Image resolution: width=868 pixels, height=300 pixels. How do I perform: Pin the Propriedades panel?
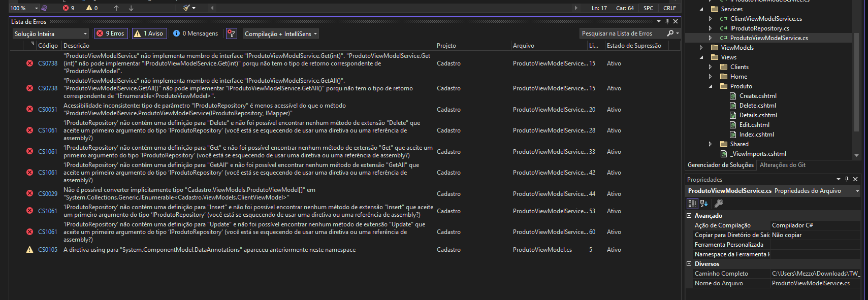(x=847, y=179)
